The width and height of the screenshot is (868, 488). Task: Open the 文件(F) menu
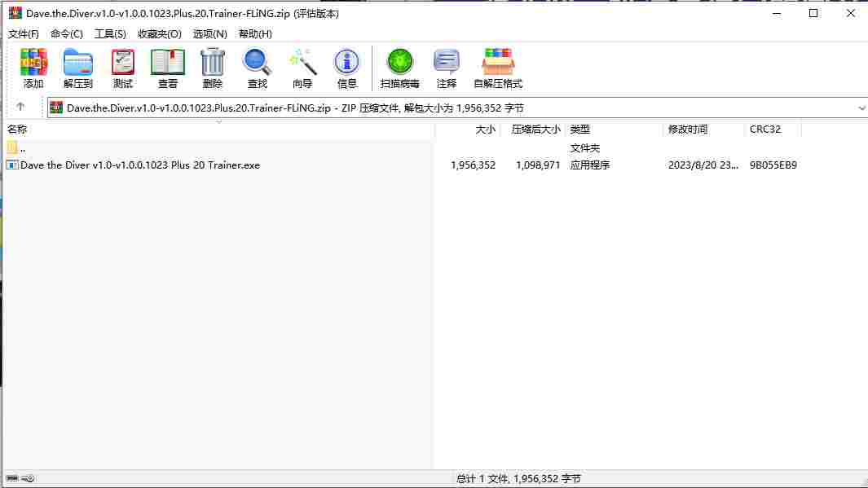(x=24, y=33)
